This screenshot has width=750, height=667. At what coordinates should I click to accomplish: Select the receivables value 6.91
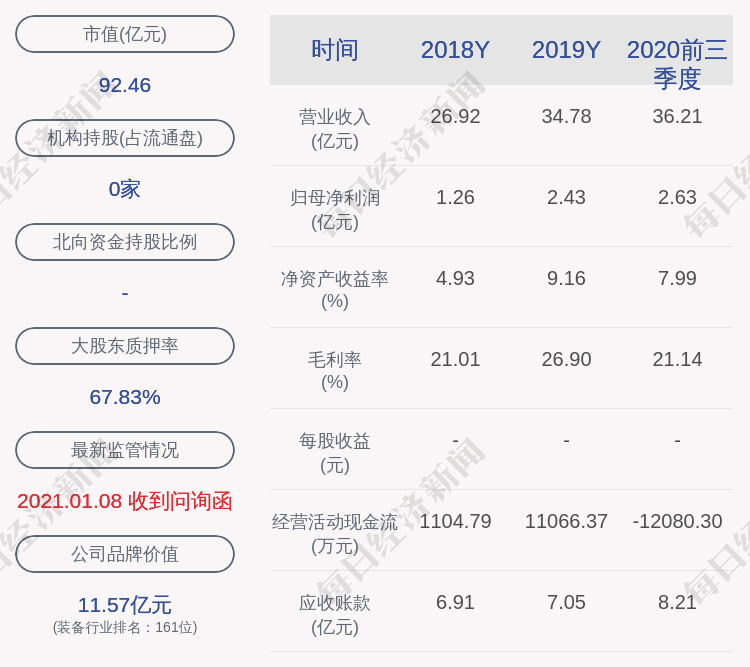pos(455,602)
